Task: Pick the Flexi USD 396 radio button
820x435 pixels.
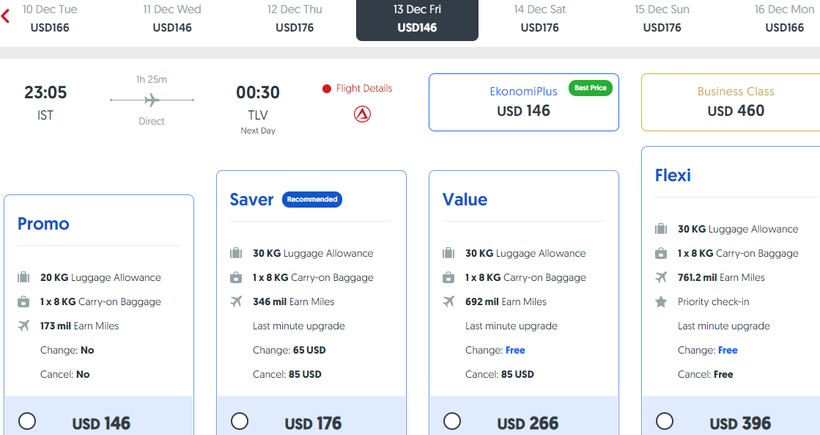Action: (664, 421)
